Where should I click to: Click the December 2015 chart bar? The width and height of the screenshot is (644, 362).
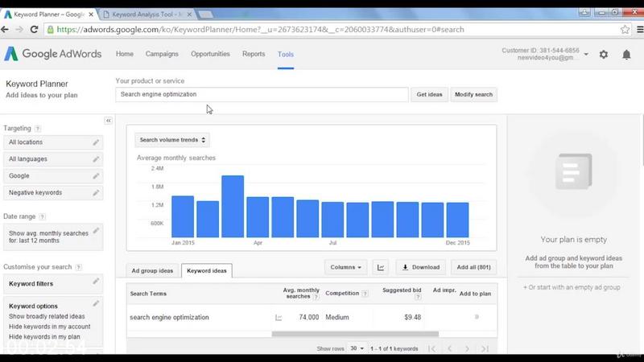coord(457,220)
